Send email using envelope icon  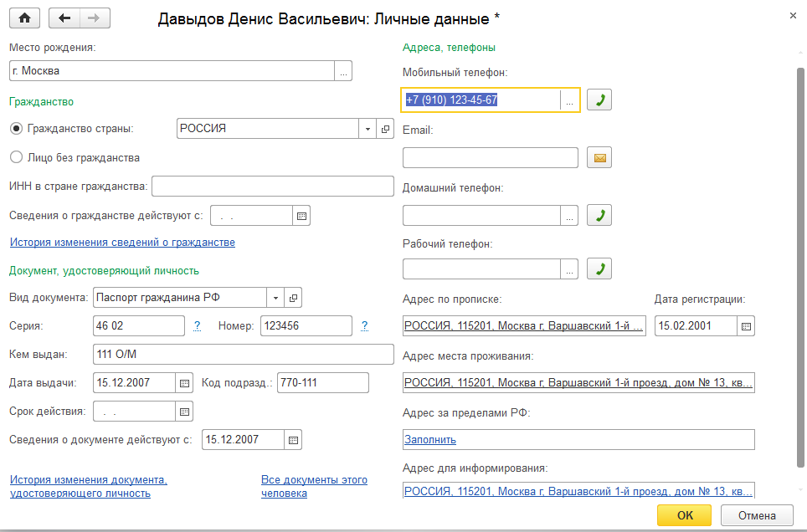point(599,158)
